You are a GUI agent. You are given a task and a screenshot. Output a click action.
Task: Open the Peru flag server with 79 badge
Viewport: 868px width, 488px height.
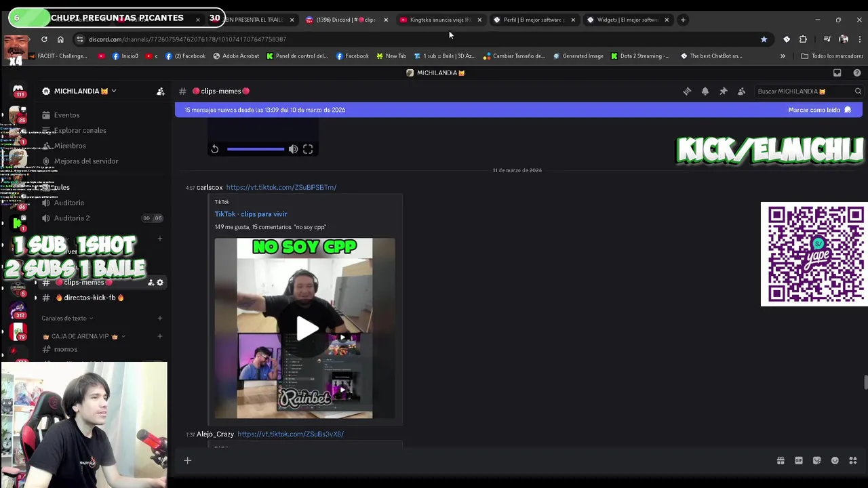pyautogui.click(x=18, y=332)
